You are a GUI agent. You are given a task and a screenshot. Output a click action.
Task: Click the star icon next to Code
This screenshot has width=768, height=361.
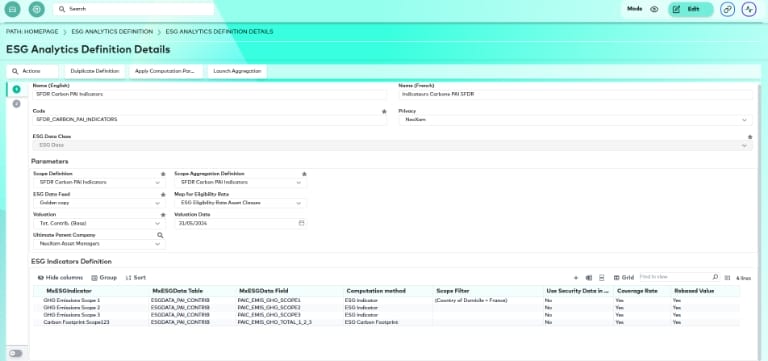click(x=384, y=112)
